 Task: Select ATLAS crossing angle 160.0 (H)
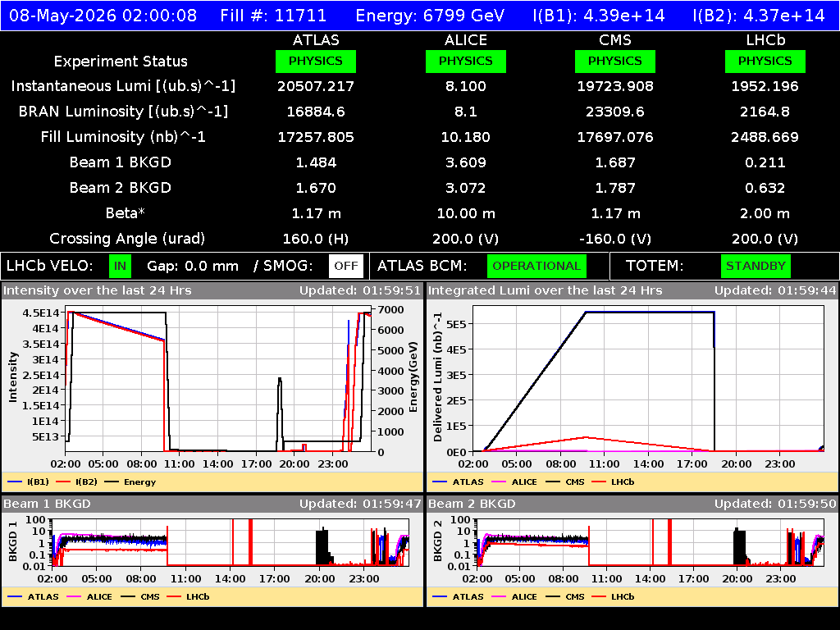(x=316, y=239)
